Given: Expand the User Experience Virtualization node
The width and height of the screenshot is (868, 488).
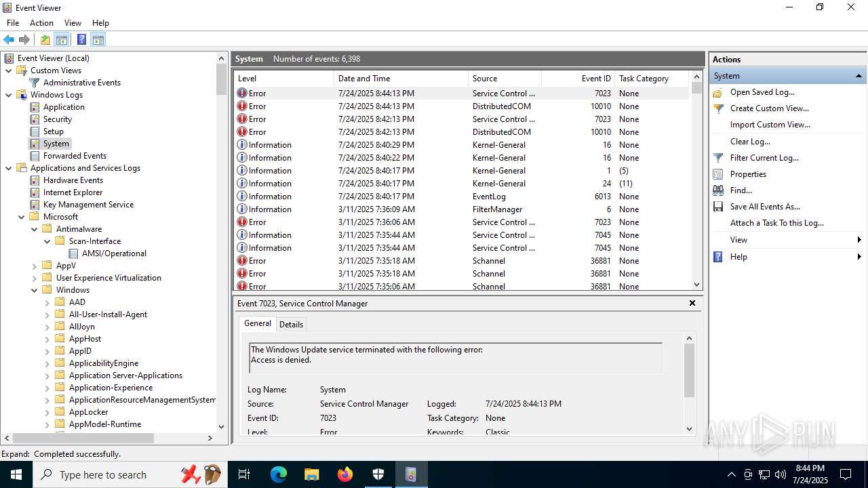Looking at the screenshot, I should point(35,278).
